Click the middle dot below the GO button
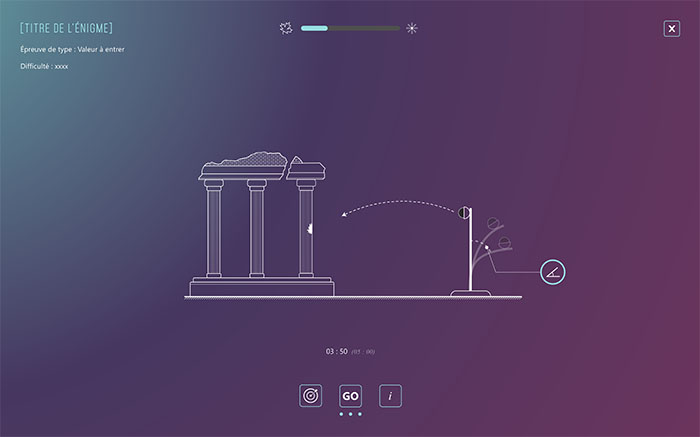Viewport: 700px width, 437px height. click(x=350, y=414)
